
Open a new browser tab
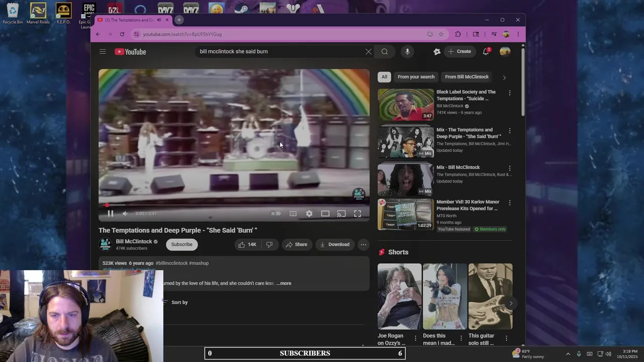179,20
